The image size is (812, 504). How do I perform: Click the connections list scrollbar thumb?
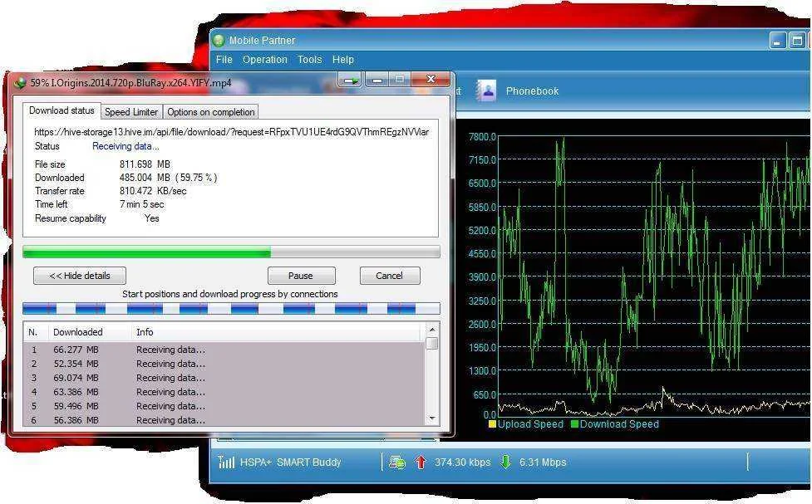pyautogui.click(x=432, y=343)
